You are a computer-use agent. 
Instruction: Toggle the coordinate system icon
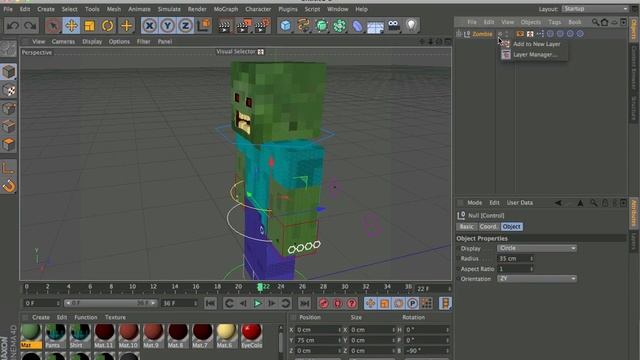tap(204, 26)
